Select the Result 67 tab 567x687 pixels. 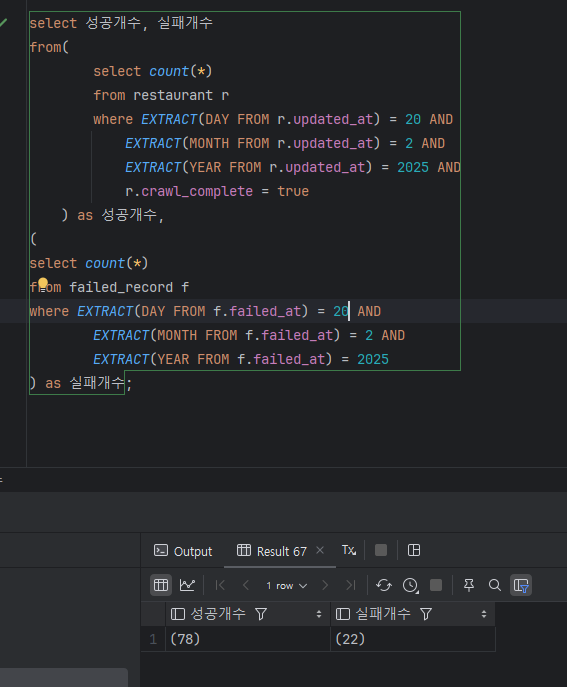click(x=272, y=551)
